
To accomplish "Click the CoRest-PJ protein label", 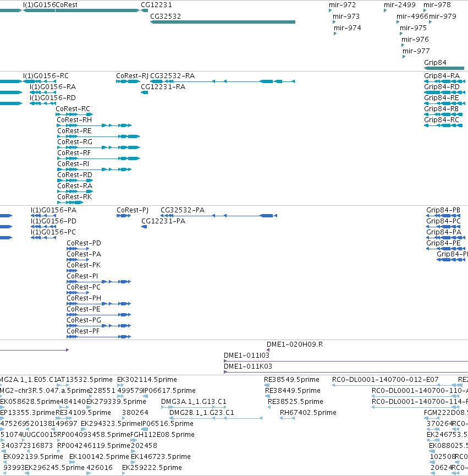I will [x=133, y=210].
